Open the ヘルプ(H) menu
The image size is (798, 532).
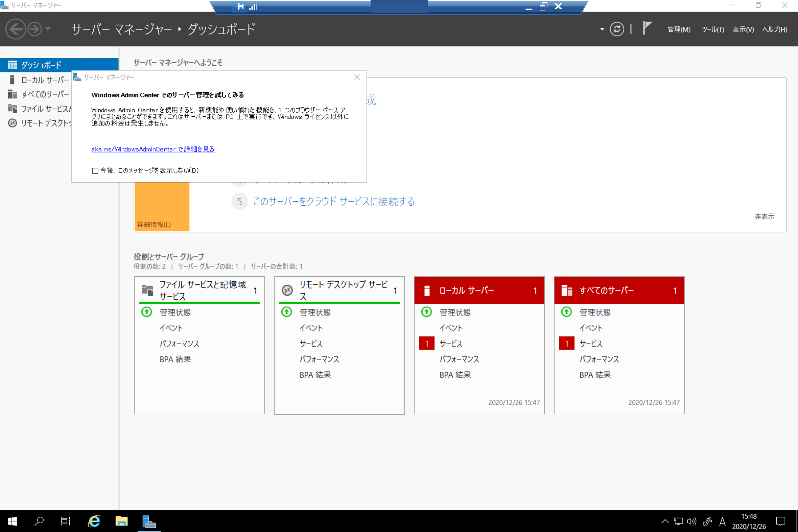coord(775,29)
